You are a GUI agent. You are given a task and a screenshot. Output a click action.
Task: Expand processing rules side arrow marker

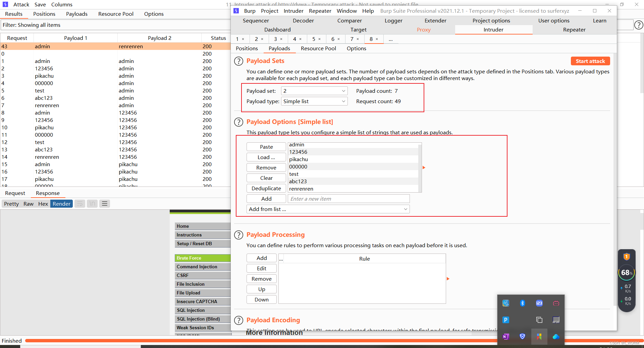(448, 279)
